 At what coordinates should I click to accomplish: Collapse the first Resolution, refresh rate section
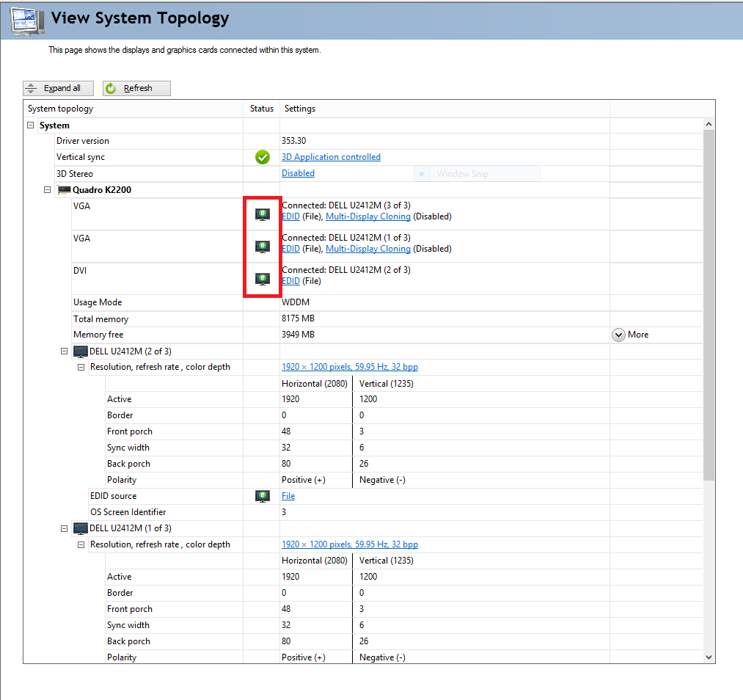81,367
